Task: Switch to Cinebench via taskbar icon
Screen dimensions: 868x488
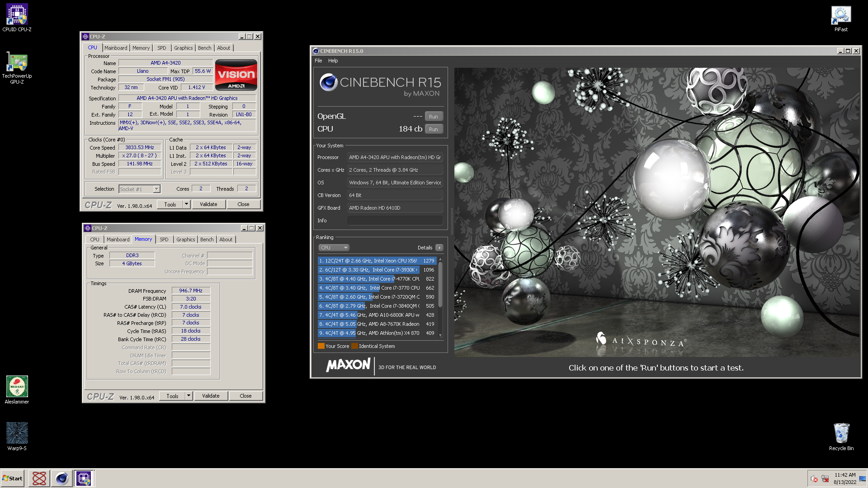Action: tap(61, 478)
